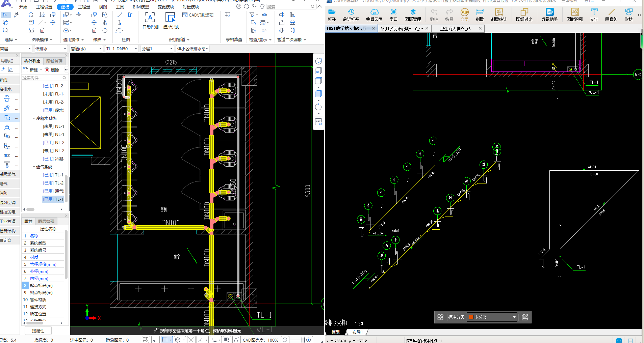Click the mirror tool in 修改 group
Screen dimensions: 644x343
(x=105, y=23)
